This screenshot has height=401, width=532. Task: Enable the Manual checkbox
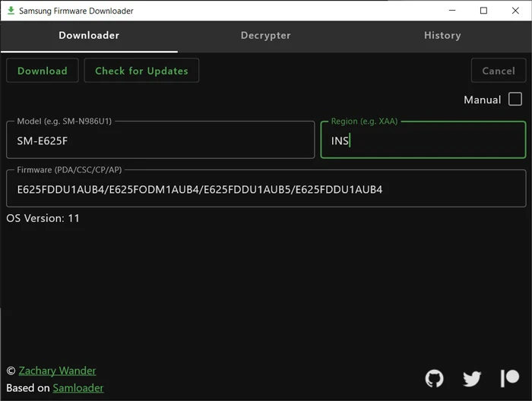[x=515, y=99]
